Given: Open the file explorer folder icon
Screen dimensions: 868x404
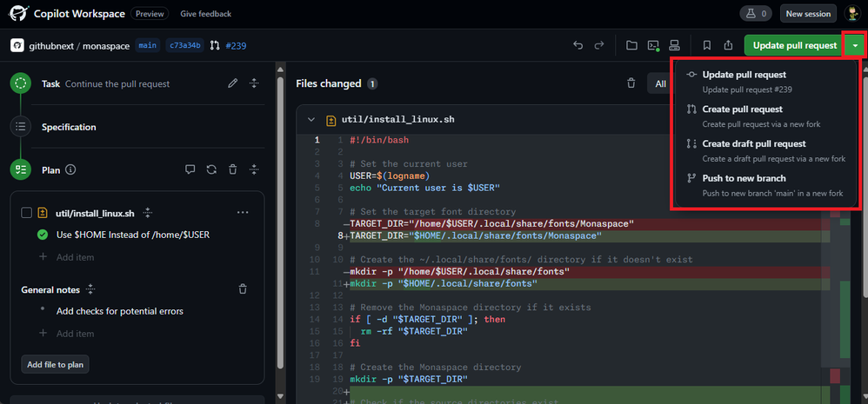Looking at the screenshot, I should point(631,45).
